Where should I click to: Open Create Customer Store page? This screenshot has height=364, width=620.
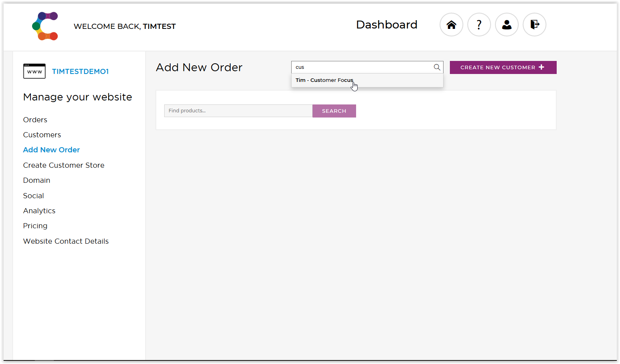[x=64, y=165]
